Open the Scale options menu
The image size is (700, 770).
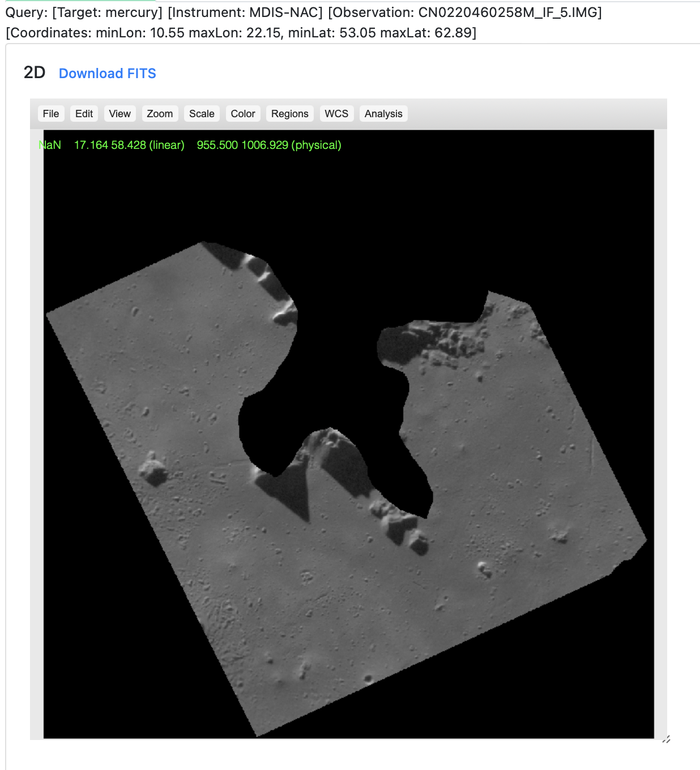[202, 114]
